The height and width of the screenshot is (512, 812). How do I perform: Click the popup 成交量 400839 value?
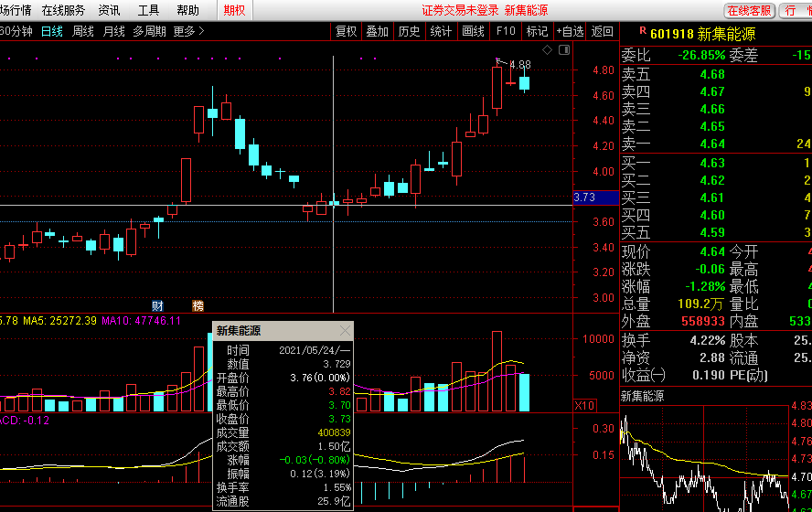point(334,432)
